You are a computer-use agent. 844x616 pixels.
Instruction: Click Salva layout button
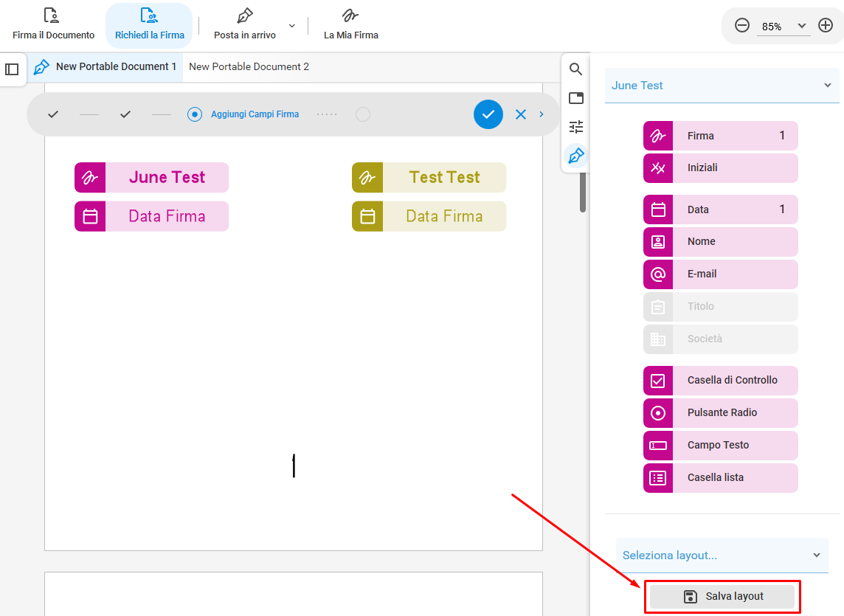pos(722,596)
